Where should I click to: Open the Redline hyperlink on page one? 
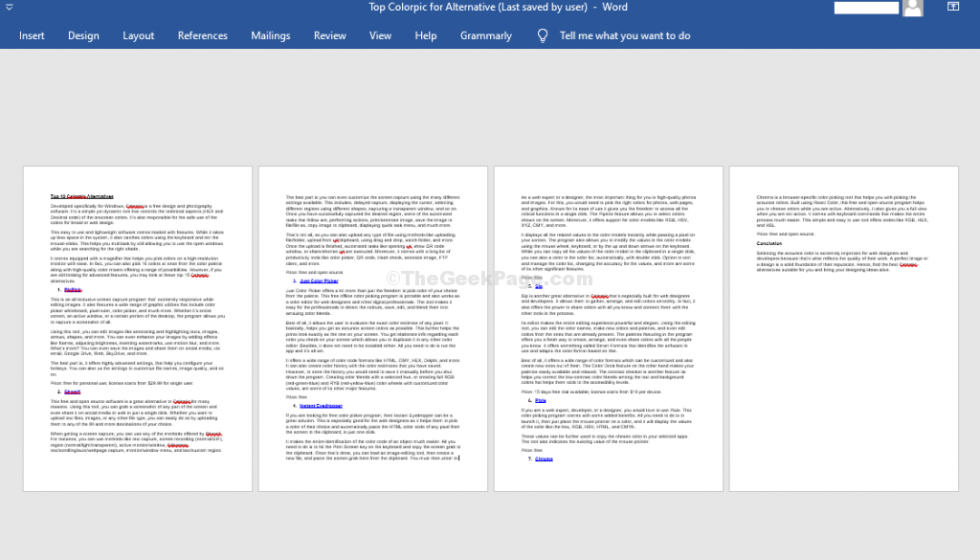pyautogui.click(x=72, y=289)
